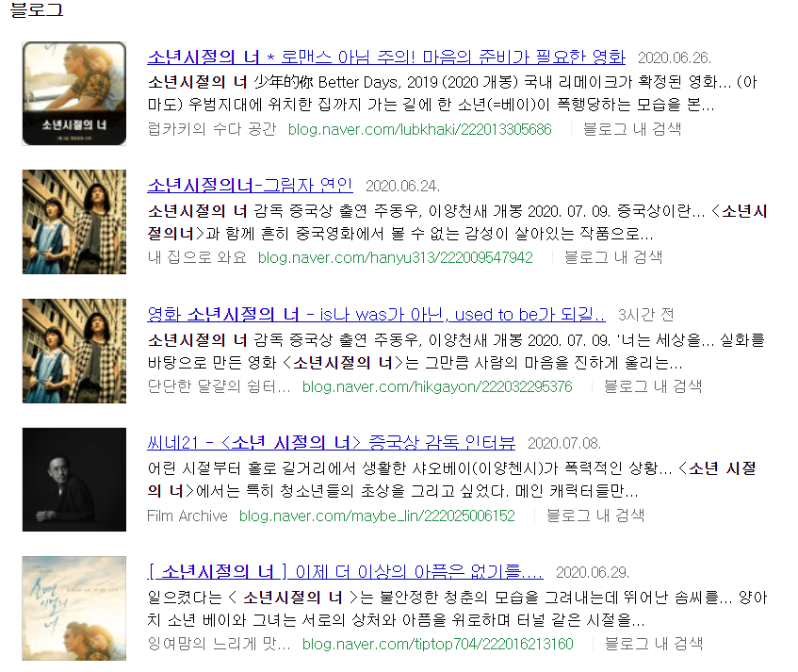This screenshot has width=798, height=672.
Task: Click '블로그 내 검색' for the hikgayon result
Action: tap(653, 386)
